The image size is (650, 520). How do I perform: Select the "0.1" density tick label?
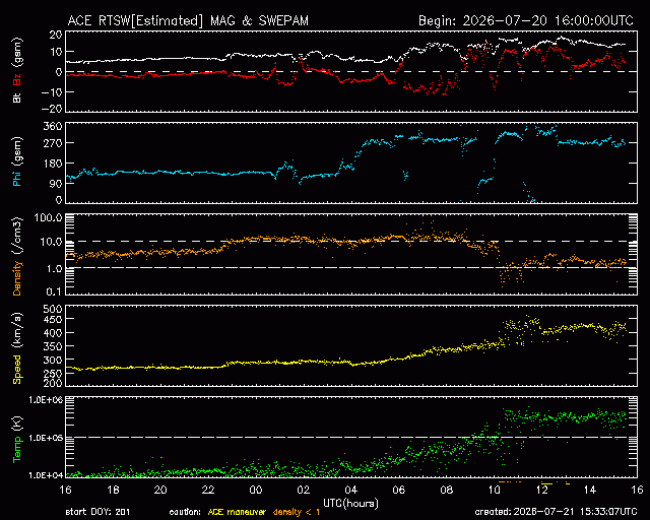click(x=54, y=292)
